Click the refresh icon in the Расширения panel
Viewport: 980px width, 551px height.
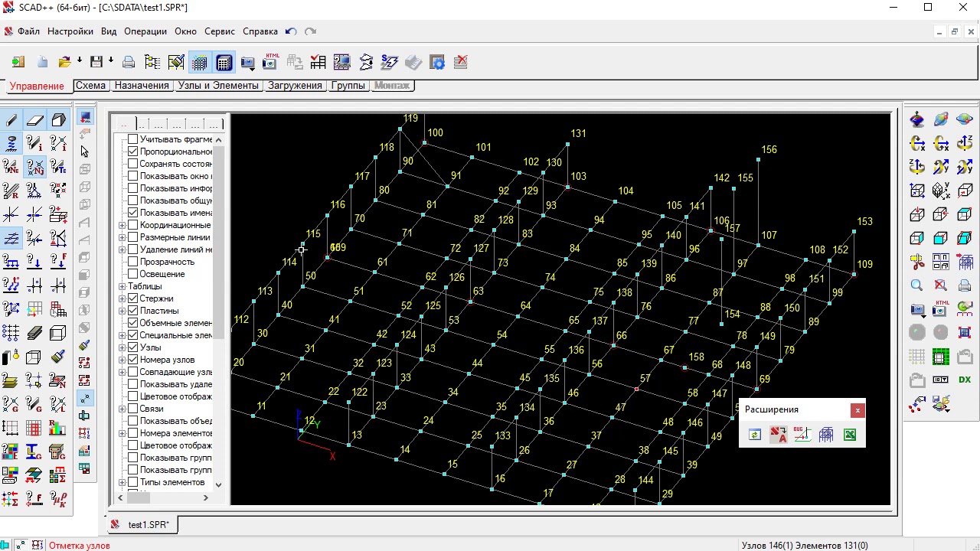(x=755, y=435)
